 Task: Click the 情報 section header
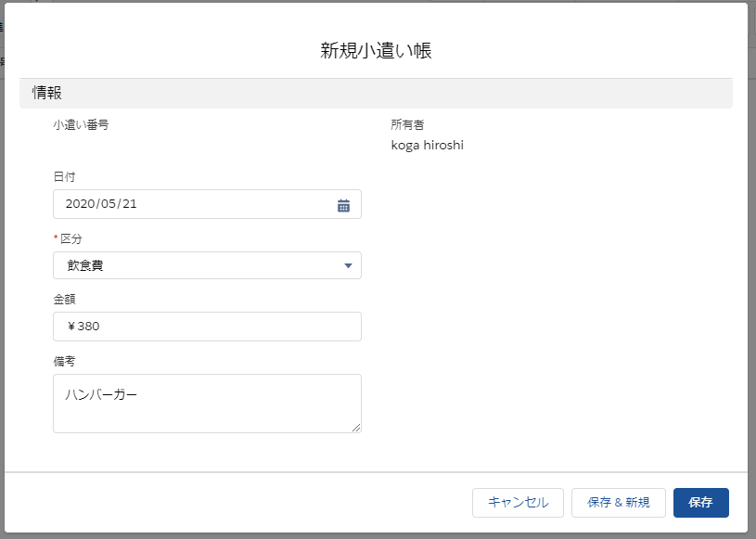tap(48, 93)
